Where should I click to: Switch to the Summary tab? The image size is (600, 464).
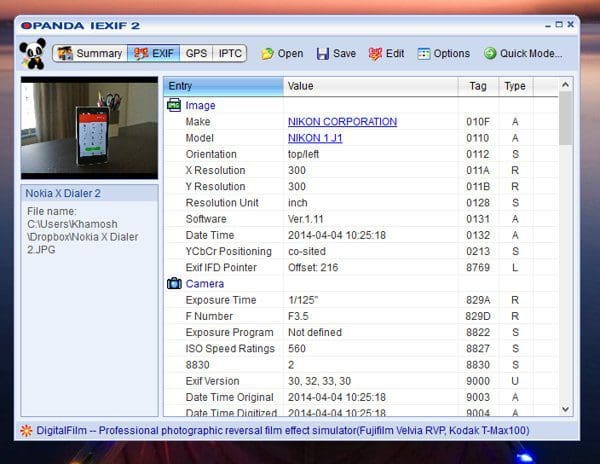click(x=90, y=53)
